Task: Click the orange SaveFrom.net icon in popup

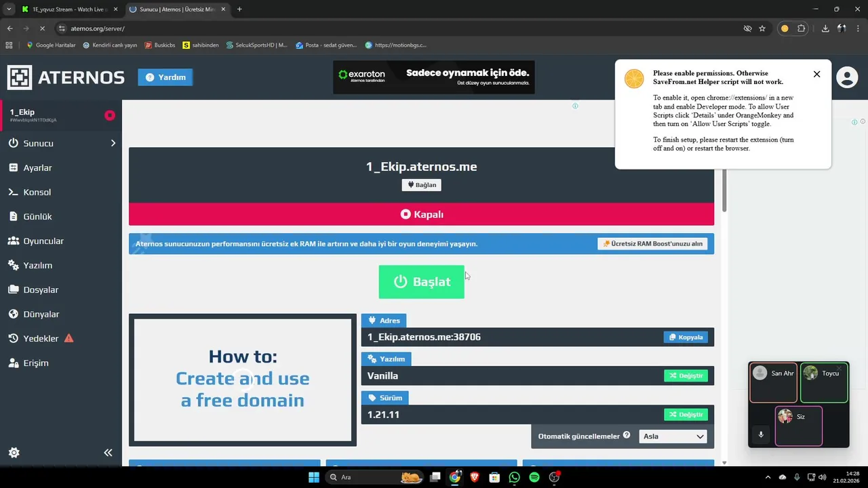Action: tap(634, 79)
